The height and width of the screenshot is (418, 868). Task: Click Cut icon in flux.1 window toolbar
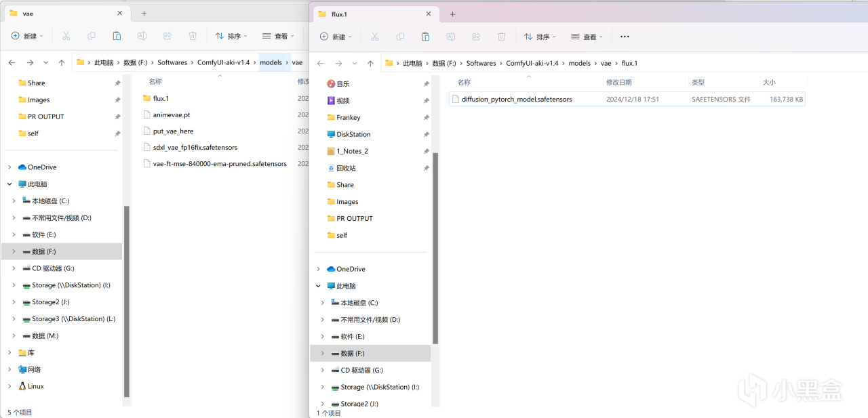pos(374,37)
